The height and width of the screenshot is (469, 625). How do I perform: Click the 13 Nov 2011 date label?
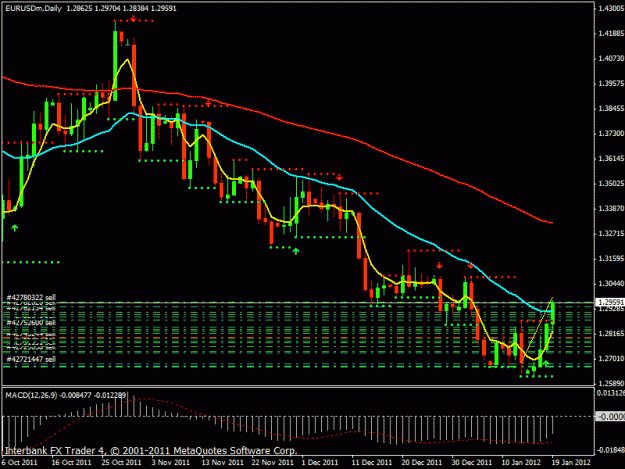tap(222, 463)
